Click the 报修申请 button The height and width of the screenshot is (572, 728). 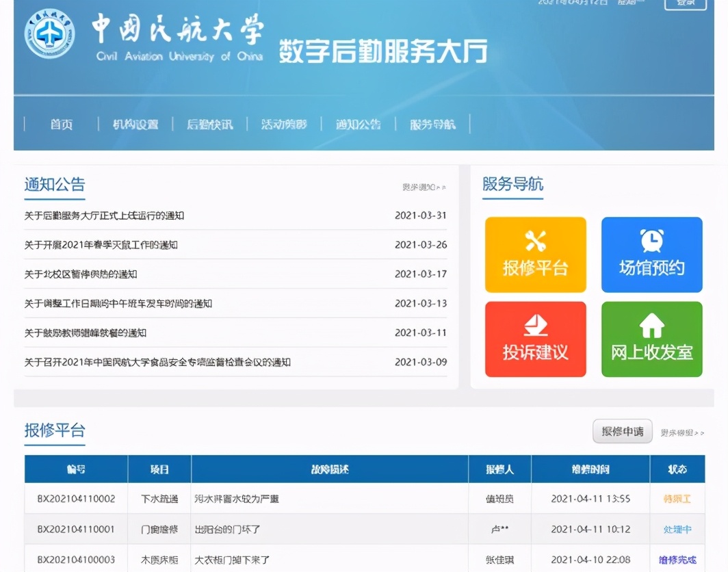622,431
